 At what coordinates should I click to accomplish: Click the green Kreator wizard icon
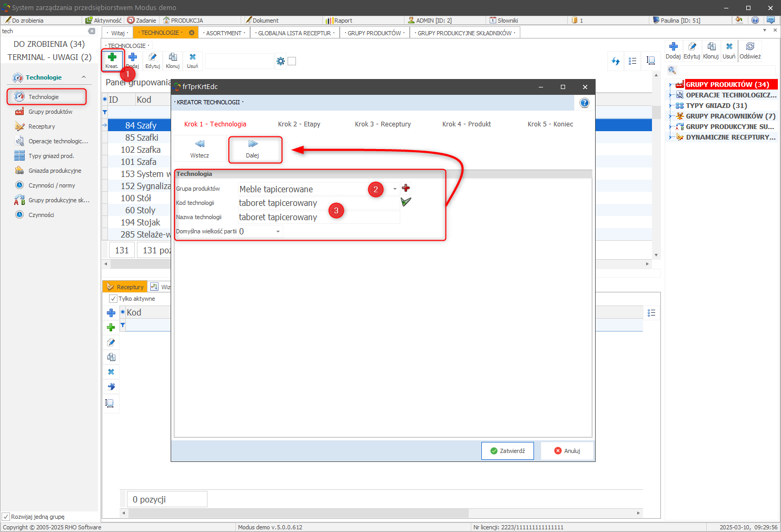click(x=112, y=57)
